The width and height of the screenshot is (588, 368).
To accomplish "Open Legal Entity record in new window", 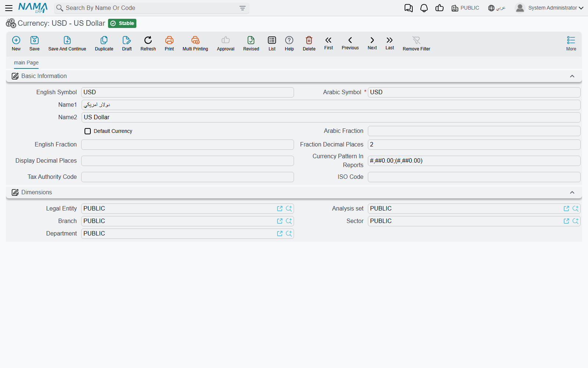I will point(280,209).
